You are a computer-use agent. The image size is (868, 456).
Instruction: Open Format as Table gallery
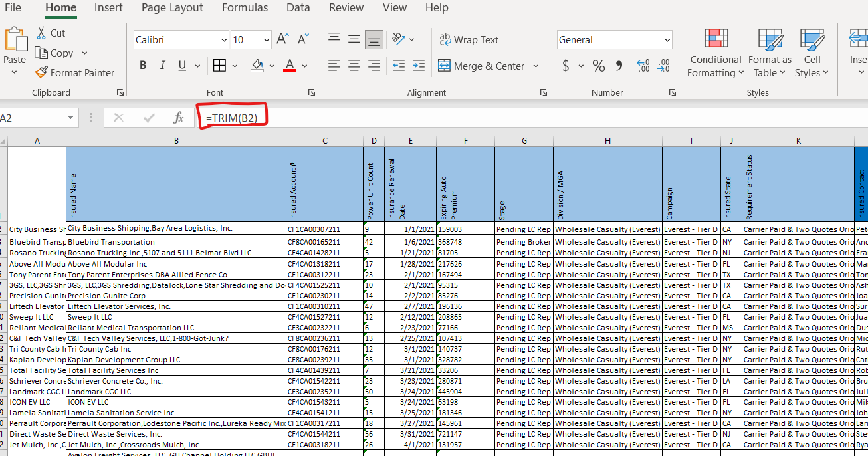770,53
